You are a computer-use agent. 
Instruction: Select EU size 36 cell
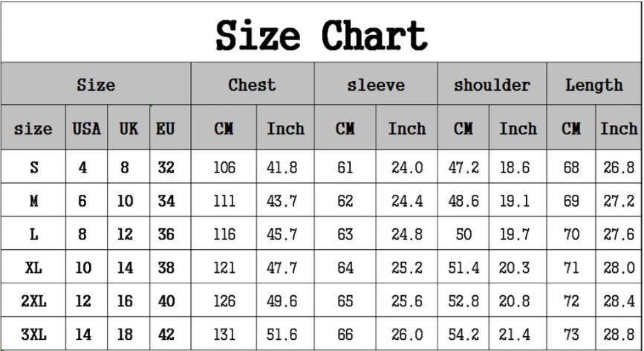[166, 235]
